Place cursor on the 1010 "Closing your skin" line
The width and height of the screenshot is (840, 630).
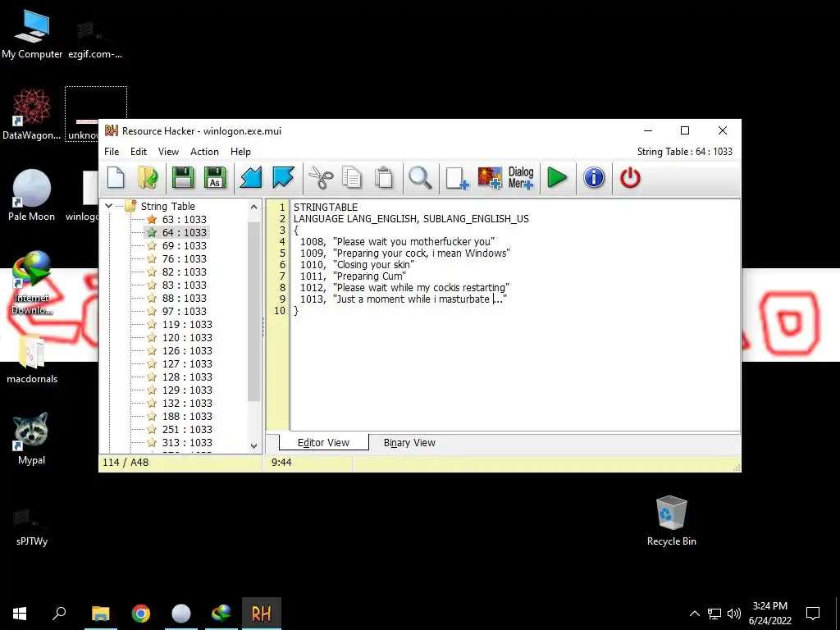tap(357, 265)
